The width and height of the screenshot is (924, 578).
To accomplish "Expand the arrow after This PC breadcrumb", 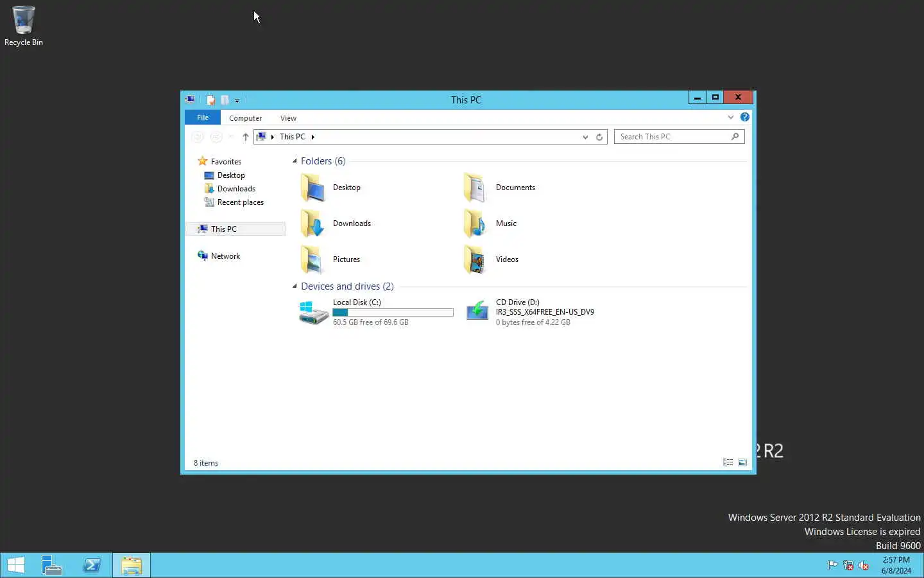I will coord(312,137).
